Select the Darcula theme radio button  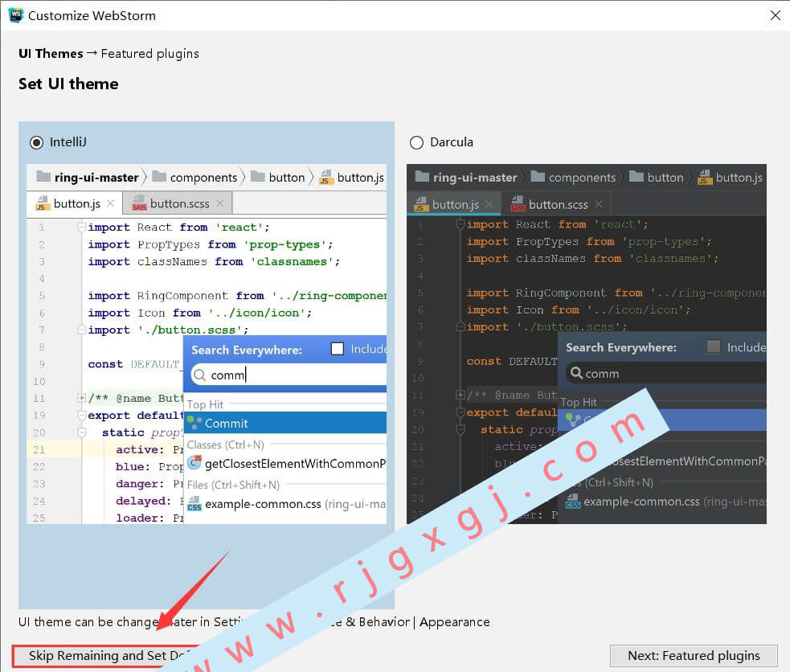(416, 142)
